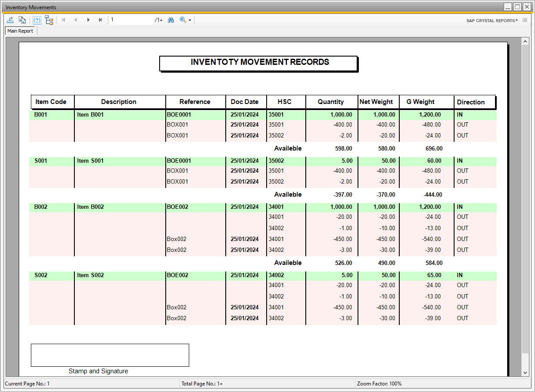Screen dimensions: 535x392
Task: Click available gross weight -444.00
Action: click(x=433, y=194)
